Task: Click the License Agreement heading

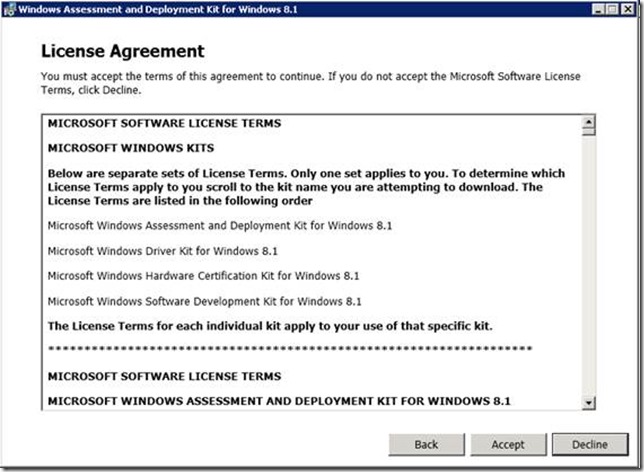Action: coord(122,51)
